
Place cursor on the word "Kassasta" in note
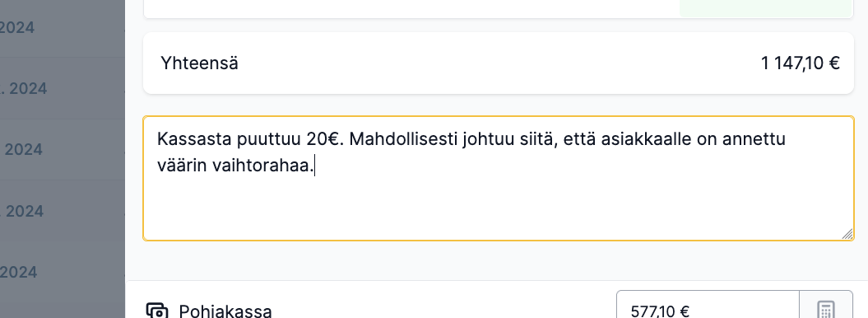click(x=195, y=138)
